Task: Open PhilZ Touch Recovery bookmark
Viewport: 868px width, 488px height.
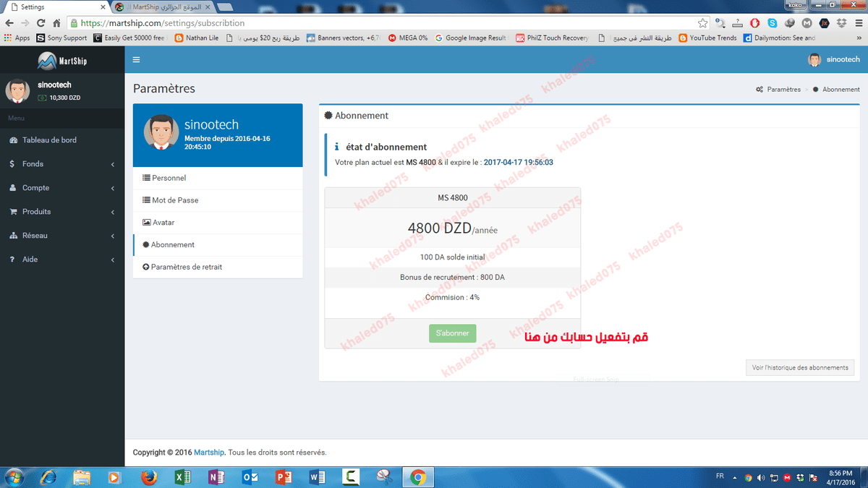Action: 553,38
